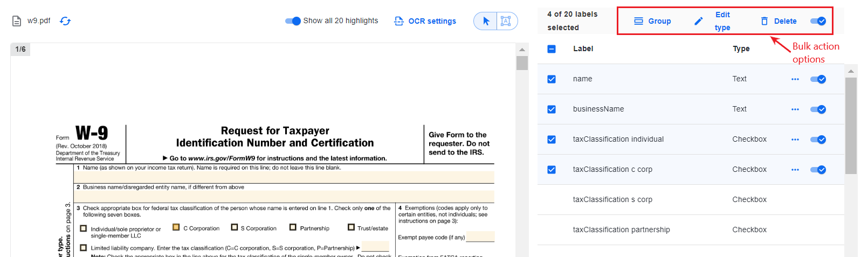Open more options for businessName label
868x257 pixels.
[795, 109]
